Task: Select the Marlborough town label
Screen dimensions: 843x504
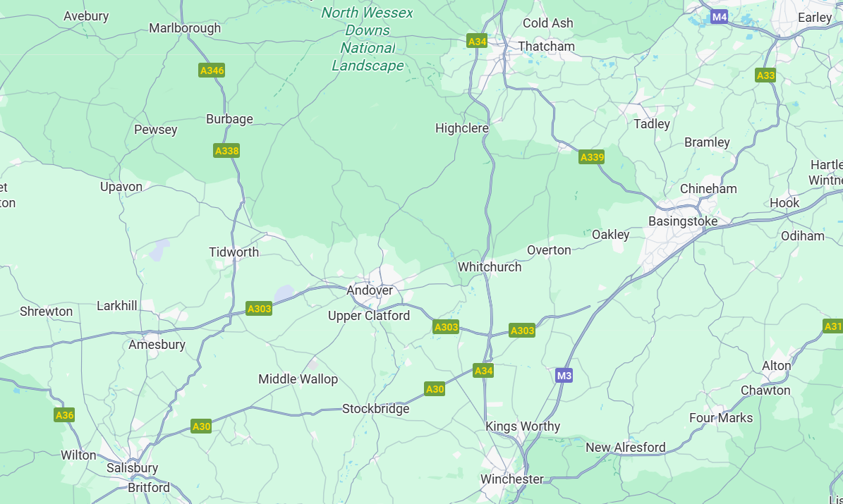Action: click(185, 28)
